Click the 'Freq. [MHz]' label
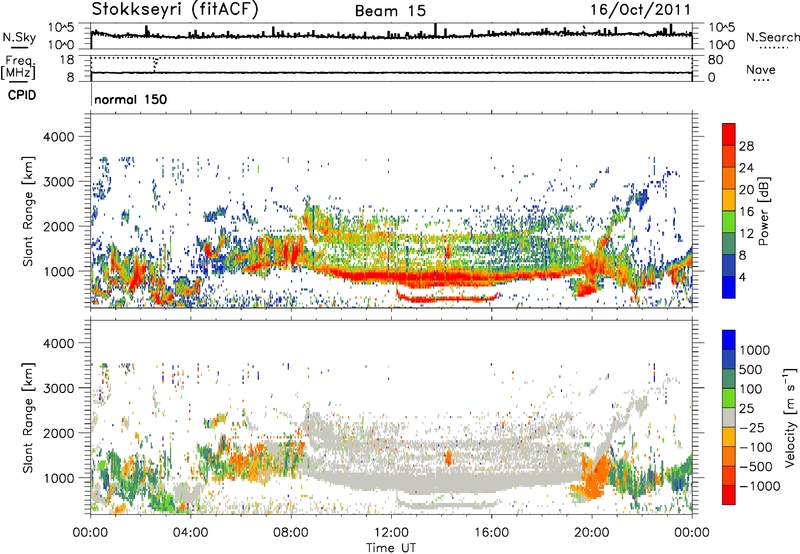This screenshot has width=800, height=554. tap(18, 68)
